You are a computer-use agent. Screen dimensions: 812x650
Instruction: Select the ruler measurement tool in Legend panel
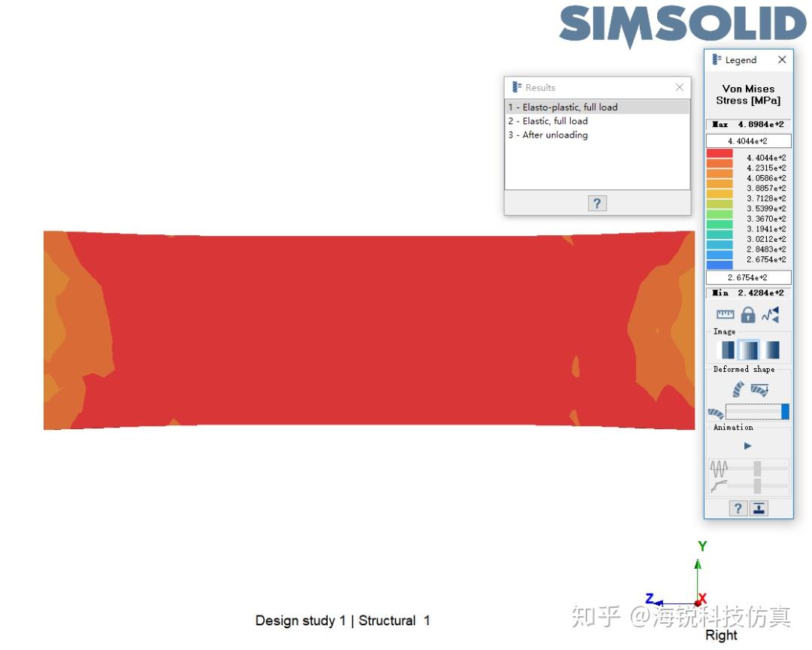click(x=725, y=315)
